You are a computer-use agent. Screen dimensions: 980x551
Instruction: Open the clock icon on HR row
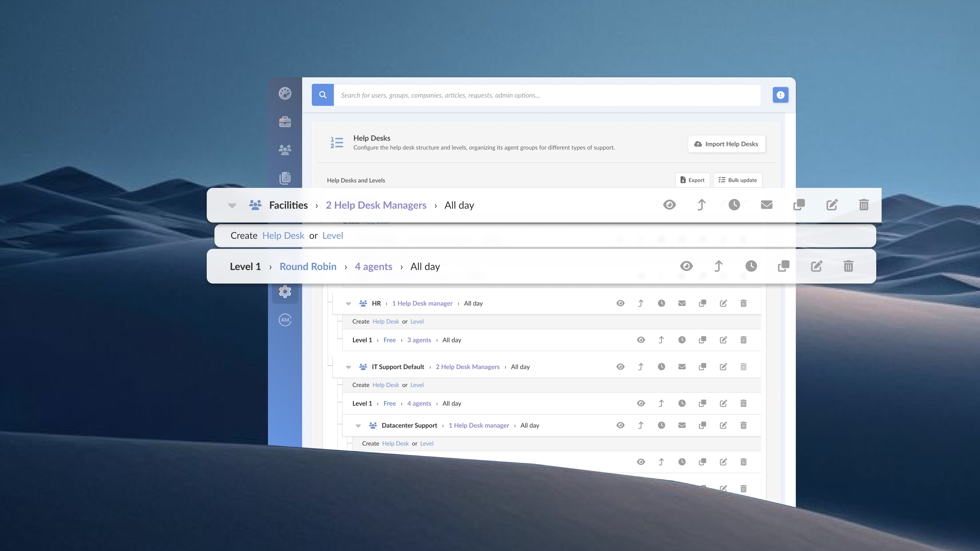pos(661,303)
